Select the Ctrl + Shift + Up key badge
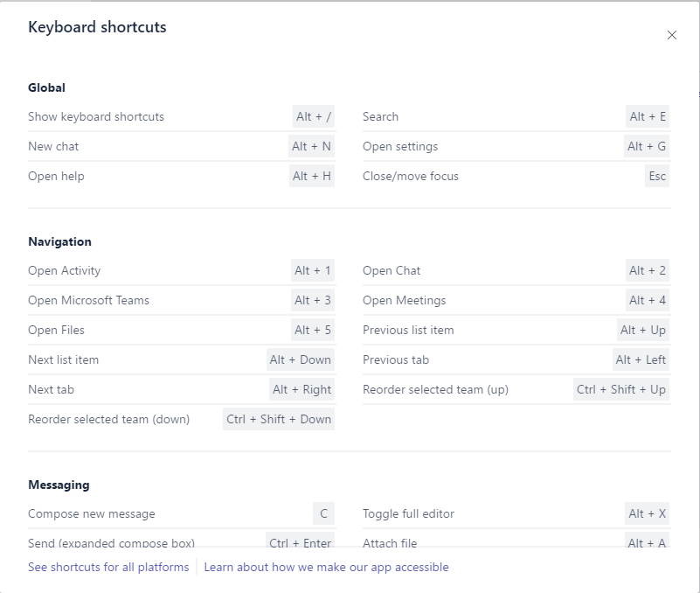700x593 pixels. pos(621,389)
